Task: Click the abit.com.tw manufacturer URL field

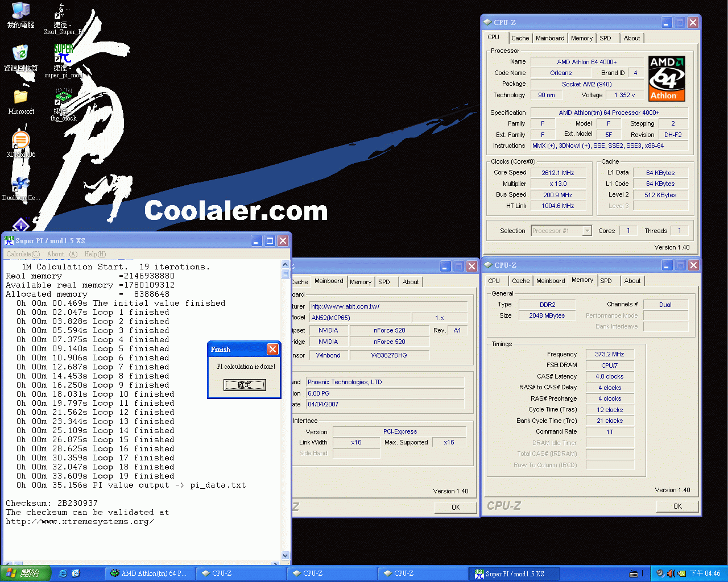Action: [388, 306]
